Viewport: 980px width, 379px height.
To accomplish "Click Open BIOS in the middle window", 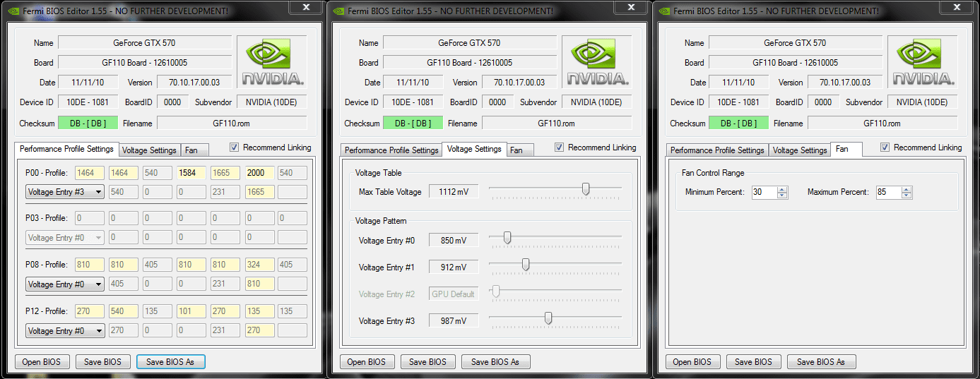I will 367,362.
